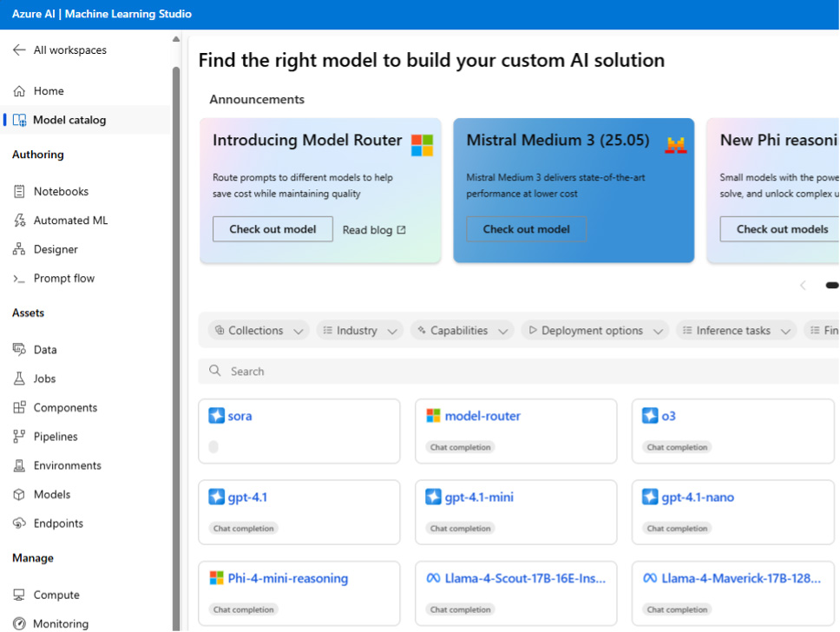This screenshot has height=632, width=840.
Task: Click the Prompt flow icon
Action: tap(19, 278)
